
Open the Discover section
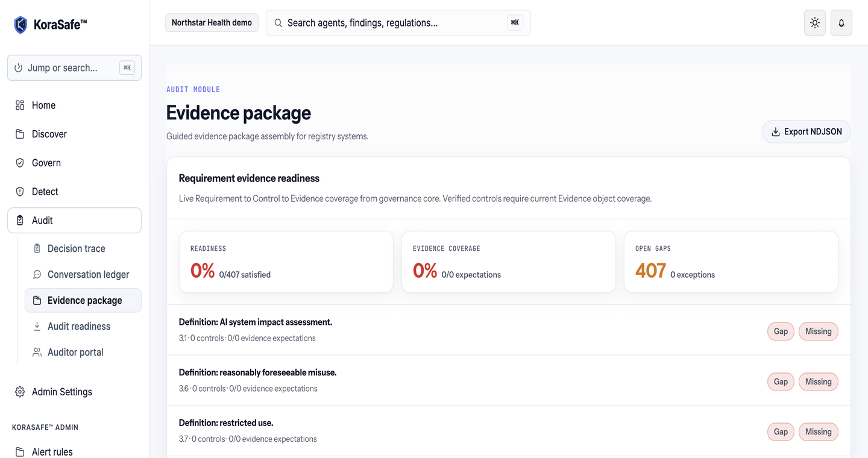click(74, 134)
